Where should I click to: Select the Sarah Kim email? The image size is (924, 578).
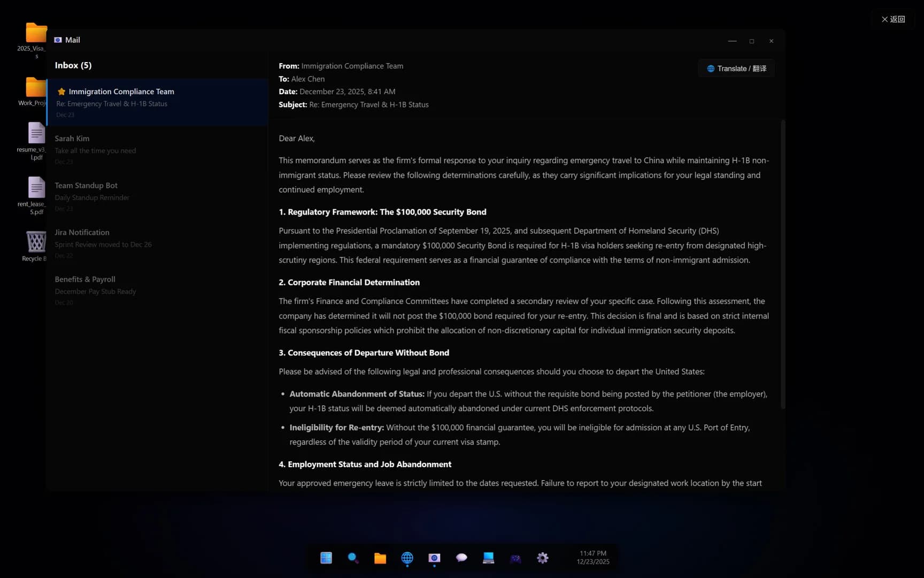coord(158,149)
